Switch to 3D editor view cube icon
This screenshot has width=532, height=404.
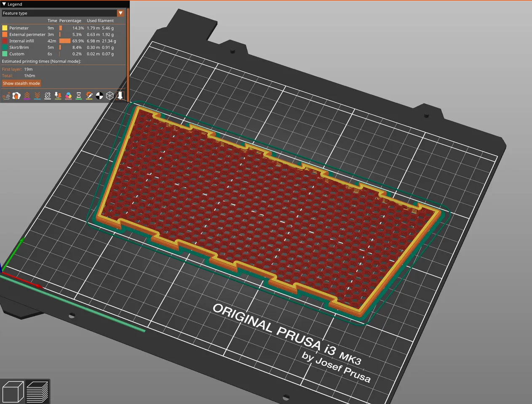click(13, 392)
